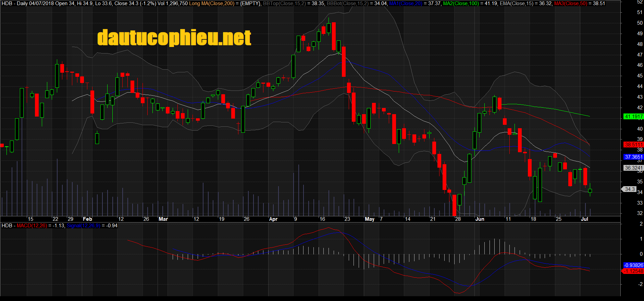The image size is (644, 301).
Task: Click the blue -0.93826 signal value tag
Action: [633, 265]
